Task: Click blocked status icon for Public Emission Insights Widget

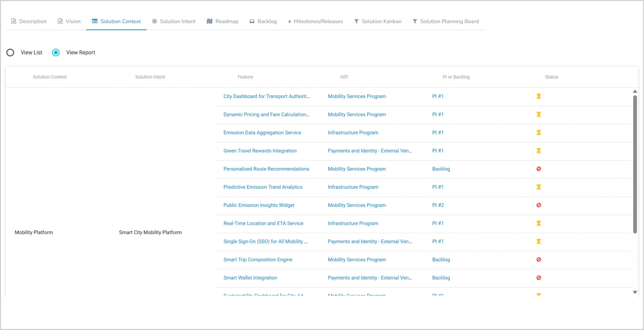Action: point(538,205)
